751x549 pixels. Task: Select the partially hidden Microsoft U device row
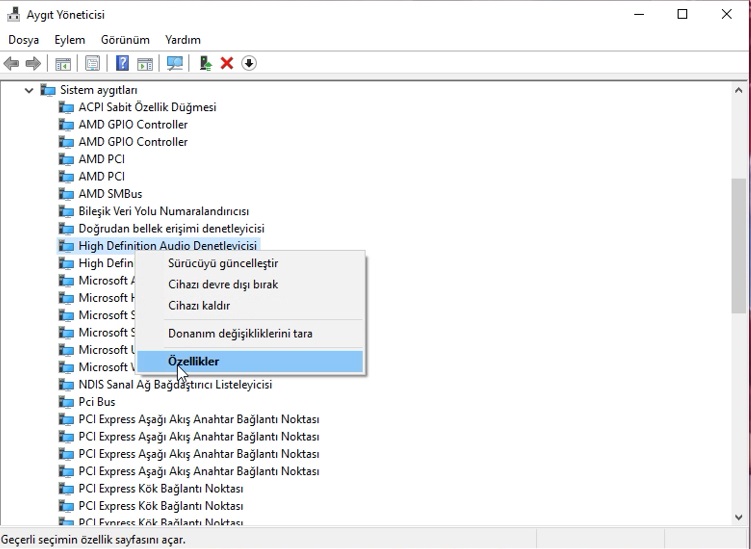point(106,350)
